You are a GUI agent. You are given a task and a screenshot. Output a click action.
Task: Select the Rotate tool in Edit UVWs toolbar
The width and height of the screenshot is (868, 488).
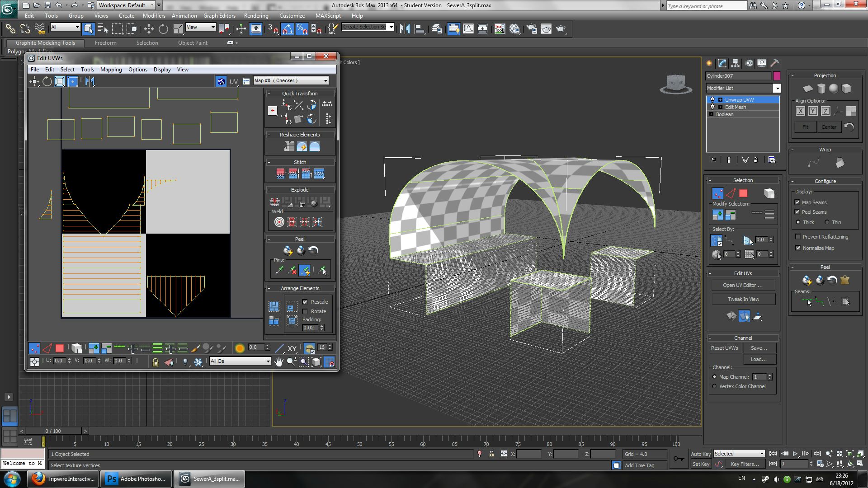(x=47, y=81)
